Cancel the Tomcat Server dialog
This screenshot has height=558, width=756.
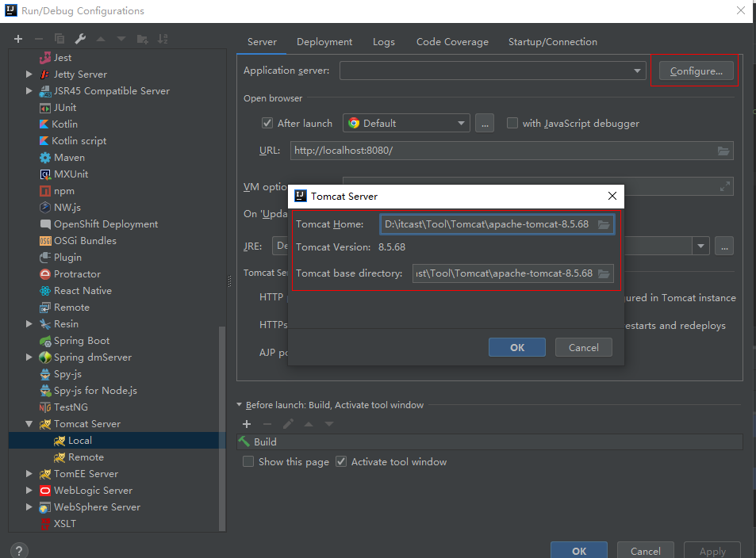(x=584, y=347)
